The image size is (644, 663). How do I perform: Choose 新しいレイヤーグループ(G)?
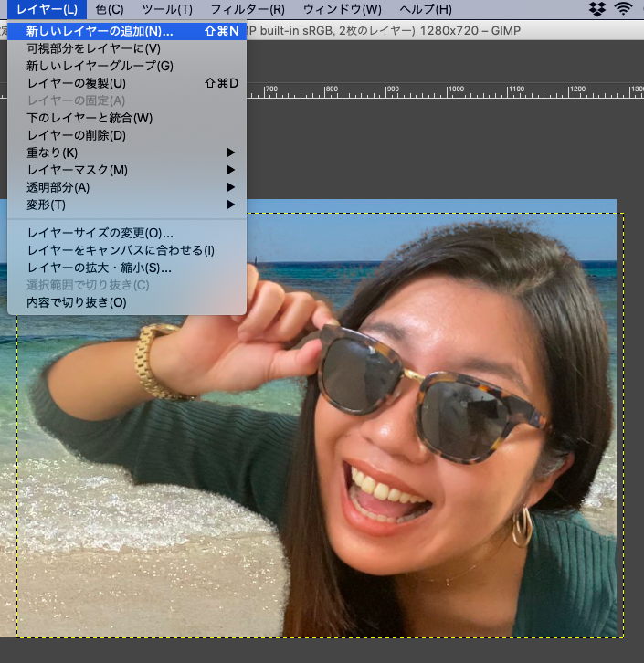click(127, 66)
